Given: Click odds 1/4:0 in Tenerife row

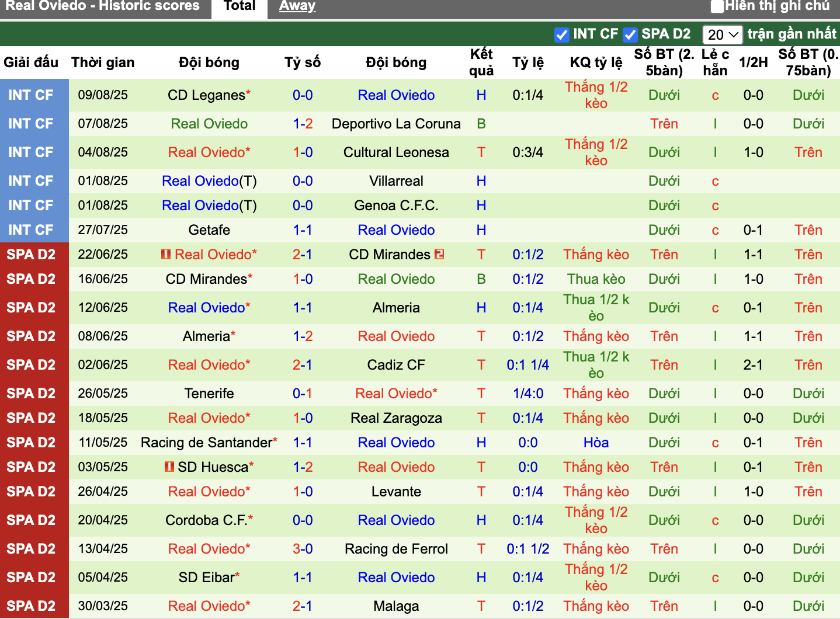Looking at the screenshot, I should 528,394.
